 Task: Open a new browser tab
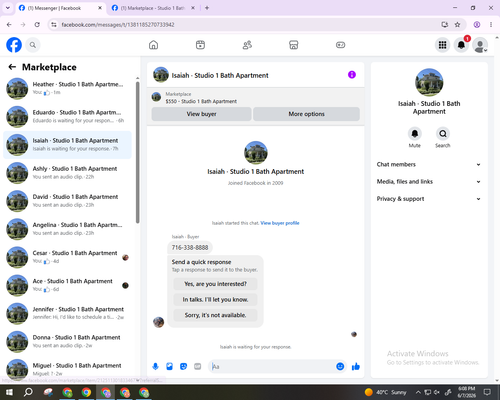207,8
